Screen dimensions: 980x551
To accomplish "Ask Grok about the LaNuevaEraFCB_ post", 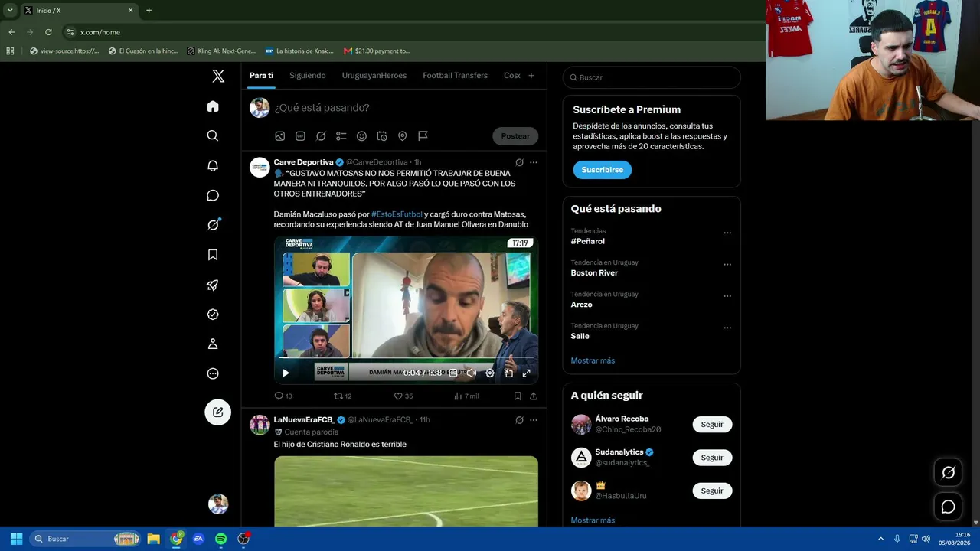I will (x=519, y=420).
